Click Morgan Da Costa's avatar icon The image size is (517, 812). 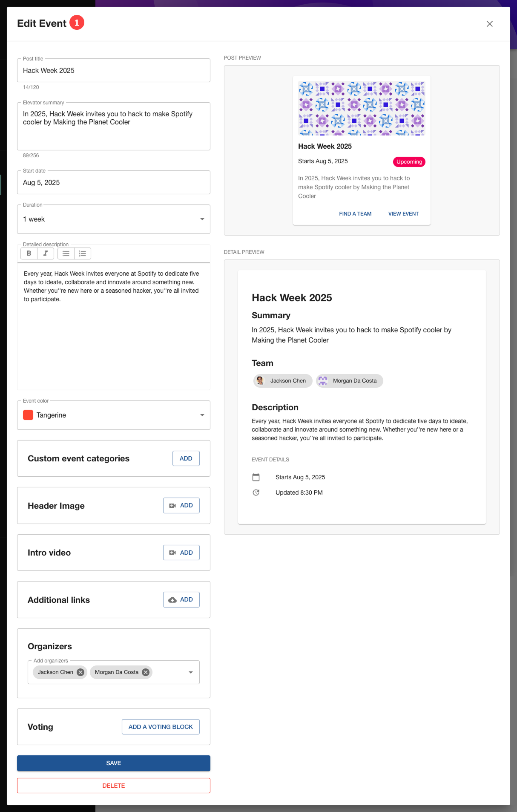pos(323,381)
